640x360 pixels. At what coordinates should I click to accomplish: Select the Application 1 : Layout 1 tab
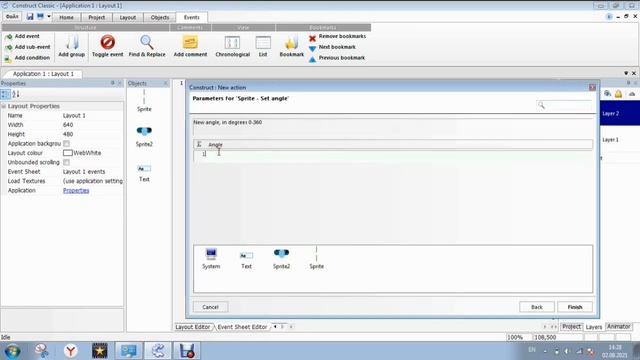(43, 74)
